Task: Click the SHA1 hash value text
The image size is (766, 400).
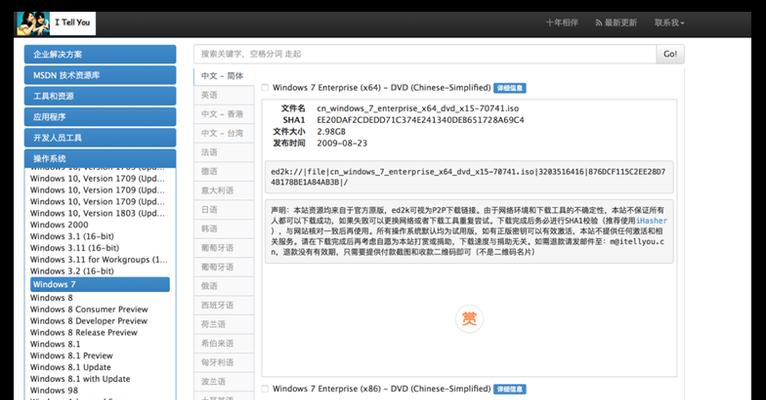Action: [420, 120]
